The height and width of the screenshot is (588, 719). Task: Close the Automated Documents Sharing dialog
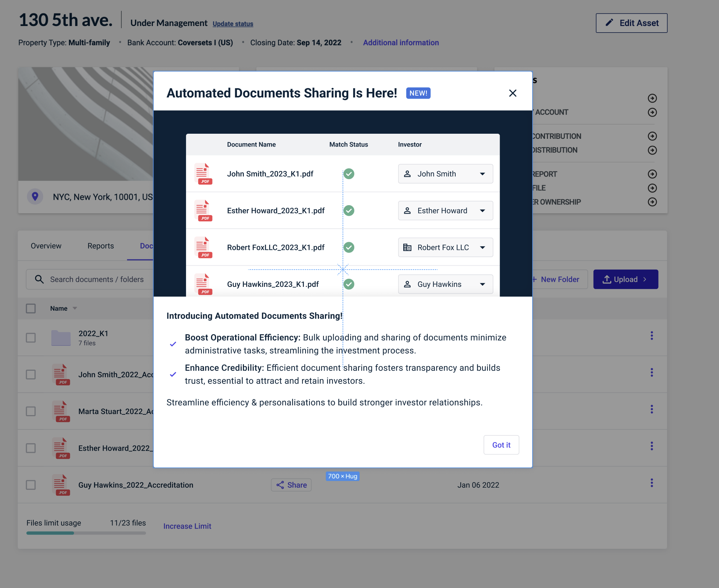tap(512, 93)
